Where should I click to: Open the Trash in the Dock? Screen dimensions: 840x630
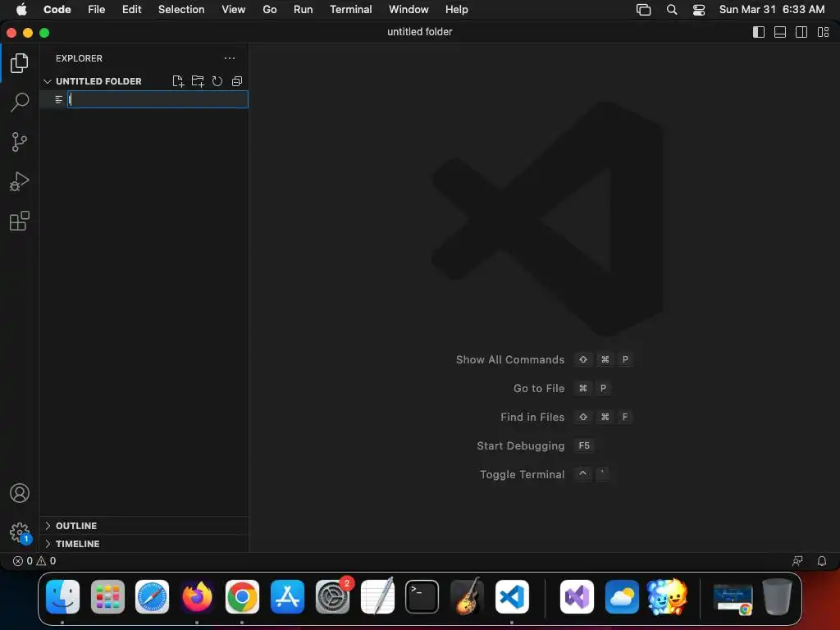[778, 596]
